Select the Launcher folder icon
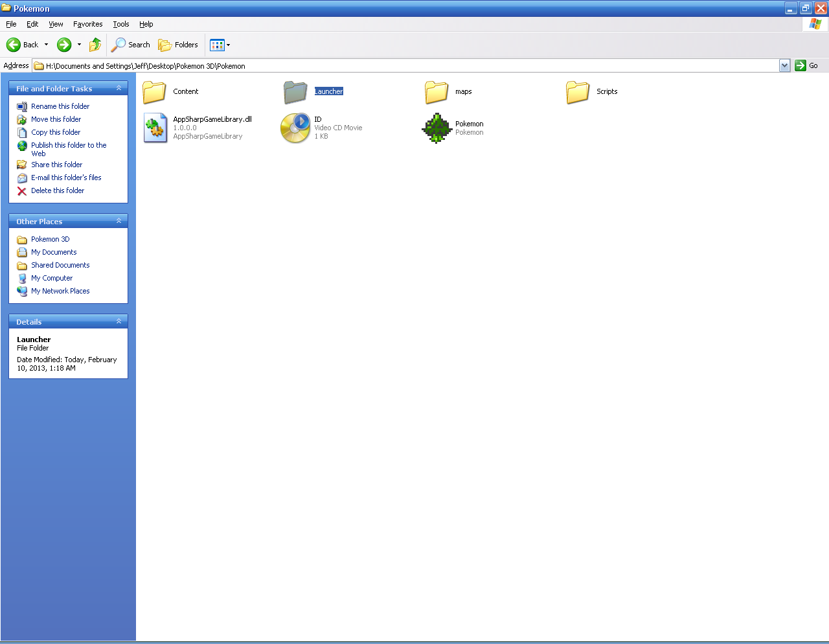Screen dimensions: 829x644 (x=295, y=92)
